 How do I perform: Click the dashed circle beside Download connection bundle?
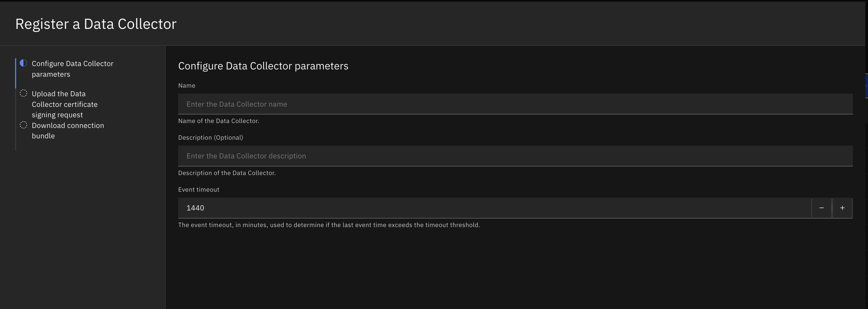point(23,125)
